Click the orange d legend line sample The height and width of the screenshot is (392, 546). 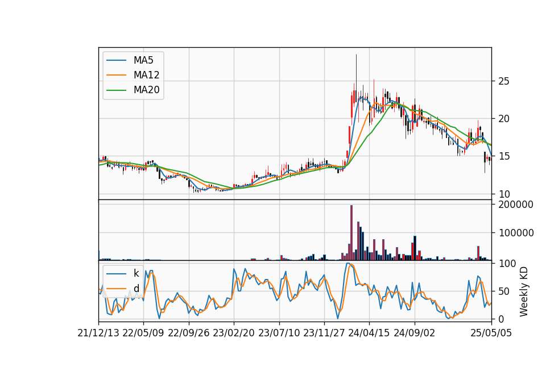(x=116, y=288)
